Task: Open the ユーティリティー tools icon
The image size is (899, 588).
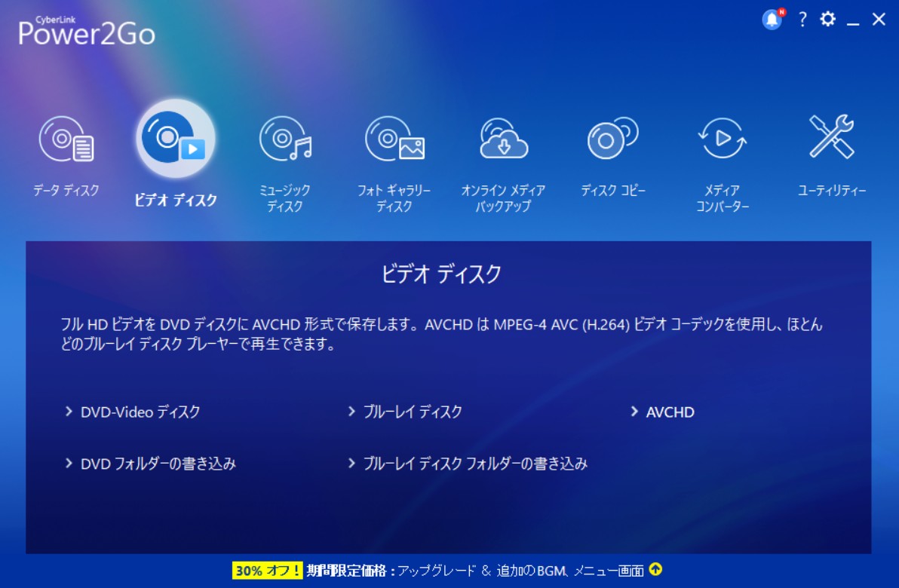Action: click(831, 136)
